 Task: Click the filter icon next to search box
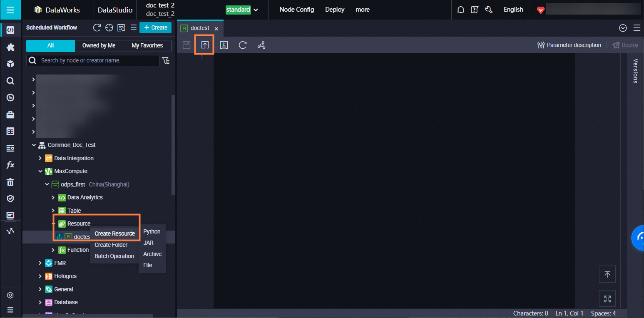tap(166, 60)
